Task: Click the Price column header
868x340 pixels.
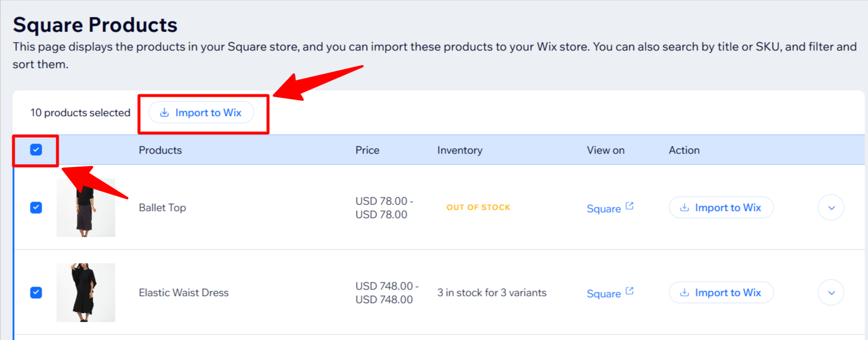Action: click(367, 150)
